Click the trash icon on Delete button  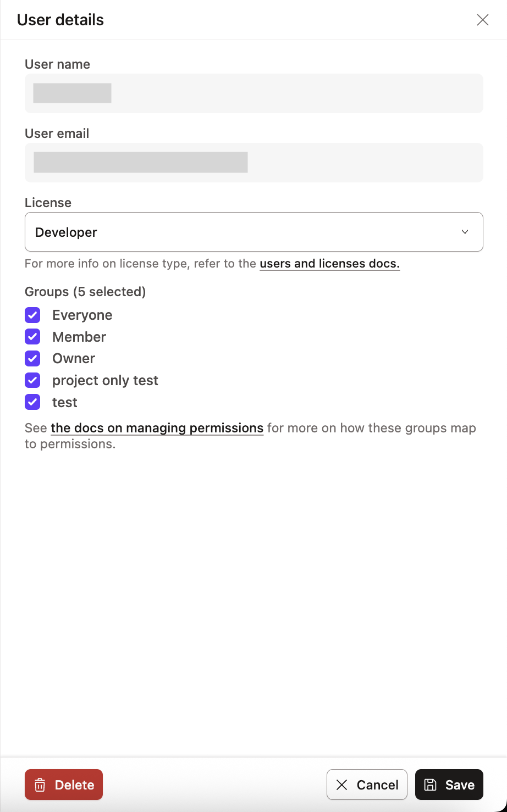(40, 785)
